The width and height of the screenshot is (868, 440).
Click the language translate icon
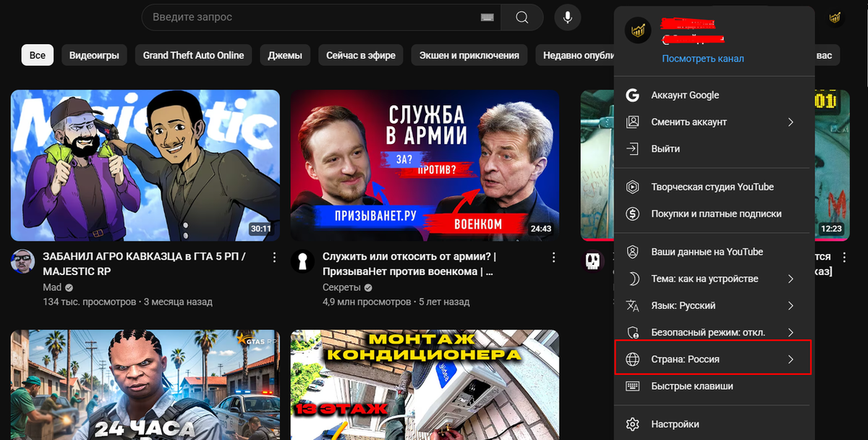point(633,305)
